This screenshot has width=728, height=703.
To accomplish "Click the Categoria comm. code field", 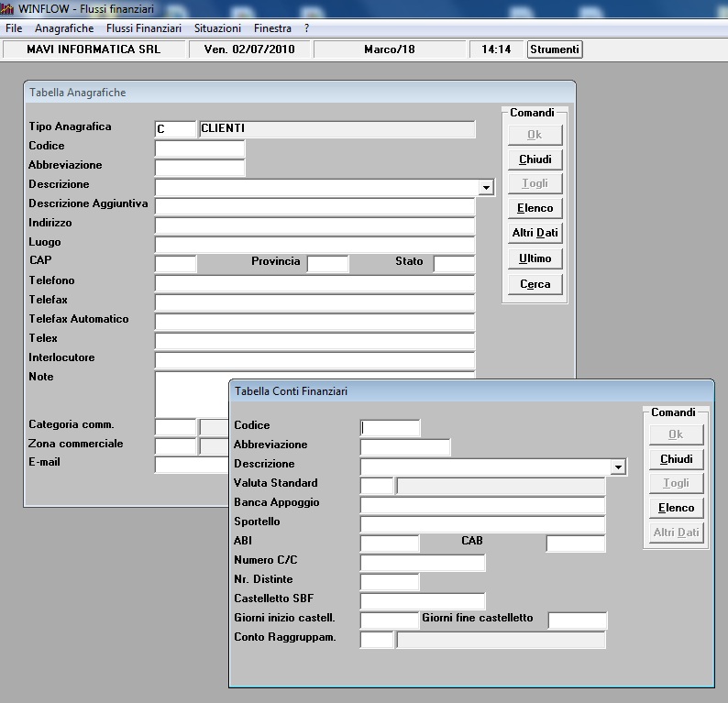I will [175, 427].
